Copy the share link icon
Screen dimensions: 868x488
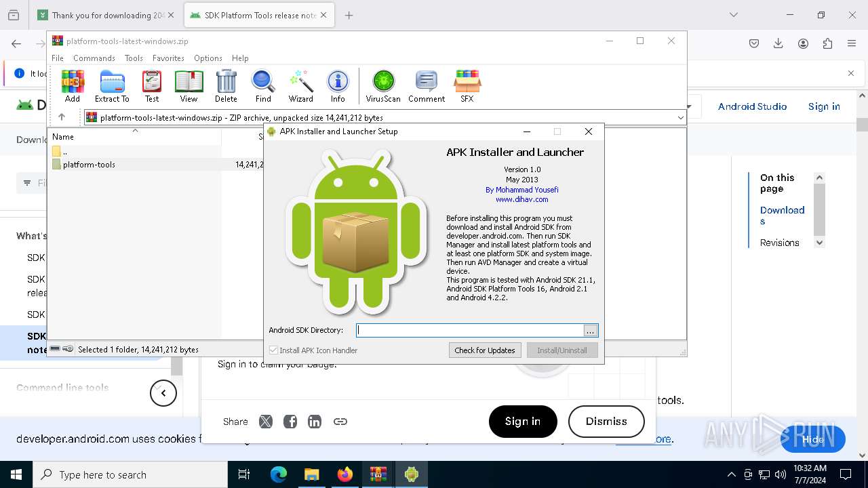(340, 422)
